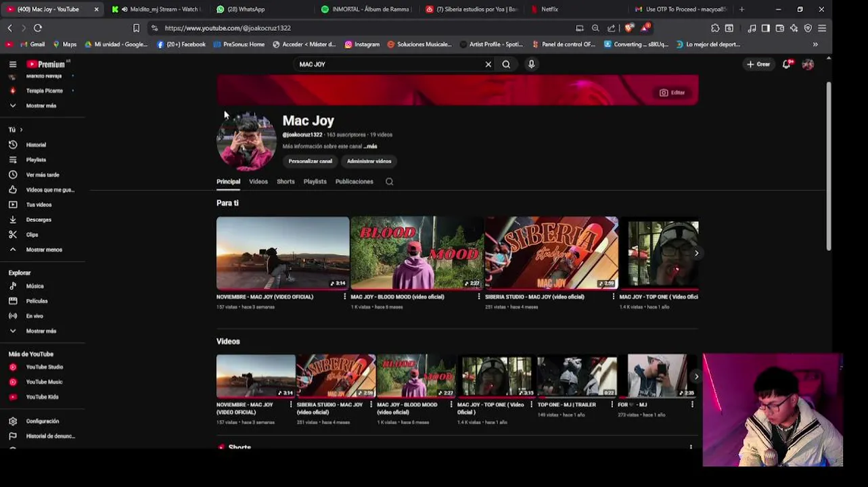Screen dimensions: 868x487
Task: Click the YouTube Premium logo
Action: click(46, 64)
